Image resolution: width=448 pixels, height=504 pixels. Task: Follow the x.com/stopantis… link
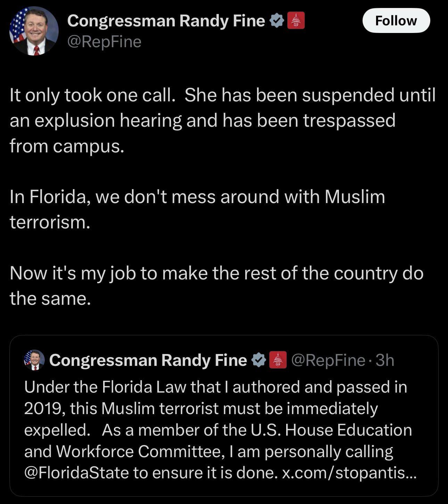point(349,473)
